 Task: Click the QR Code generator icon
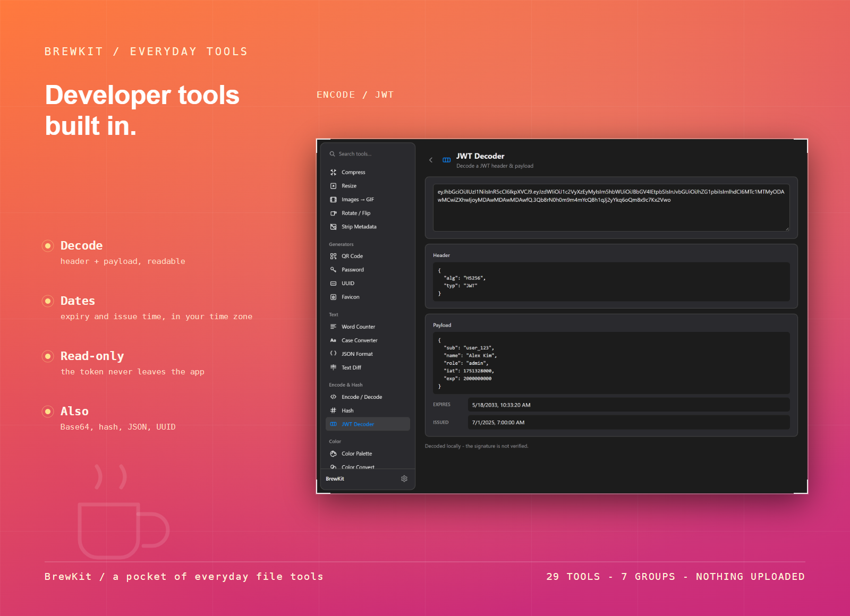(x=333, y=256)
